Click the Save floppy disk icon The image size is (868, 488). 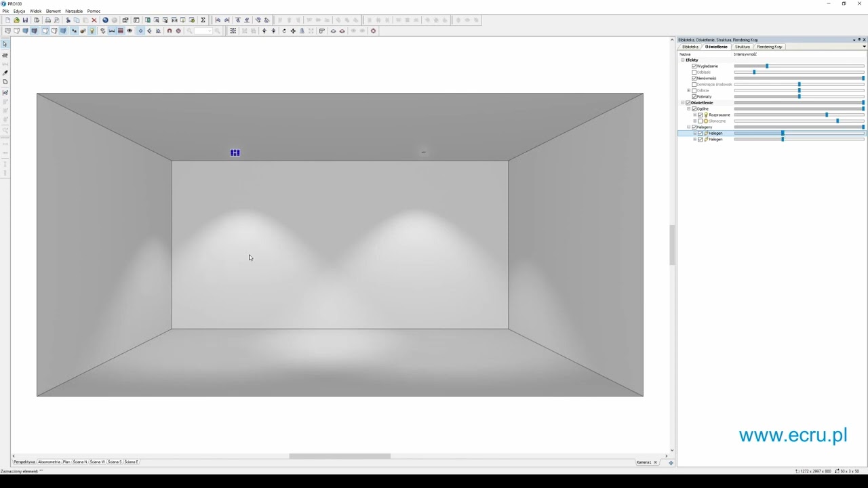(25, 20)
